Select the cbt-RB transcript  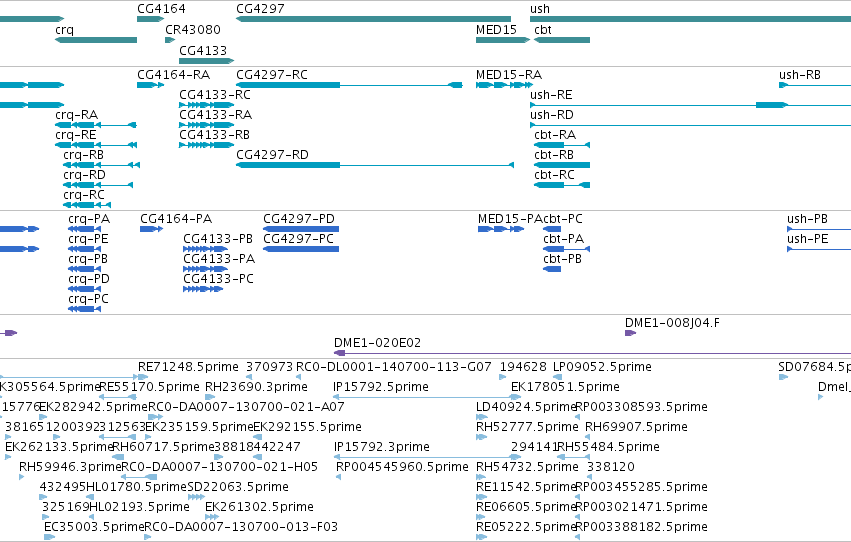tap(562, 165)
